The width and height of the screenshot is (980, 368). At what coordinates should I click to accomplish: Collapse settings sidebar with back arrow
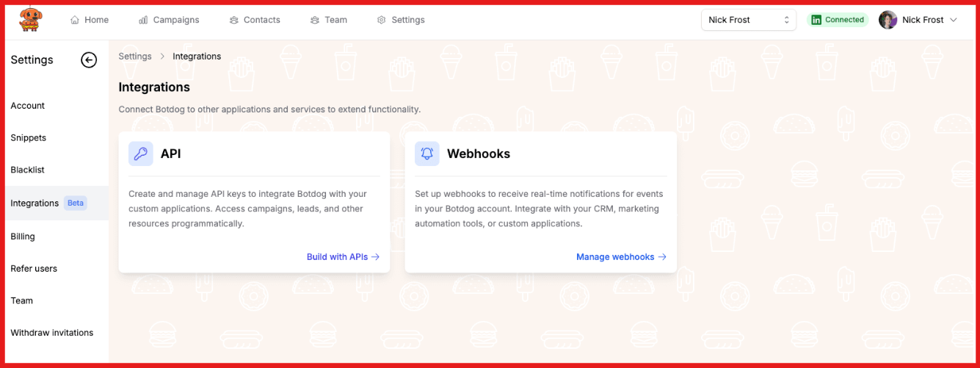(x=89, y=60)
